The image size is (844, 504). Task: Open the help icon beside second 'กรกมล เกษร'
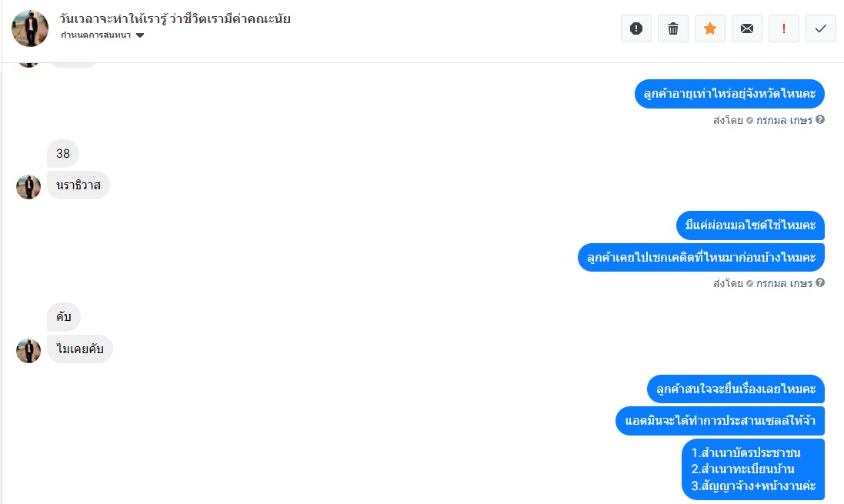click(820, 282)
